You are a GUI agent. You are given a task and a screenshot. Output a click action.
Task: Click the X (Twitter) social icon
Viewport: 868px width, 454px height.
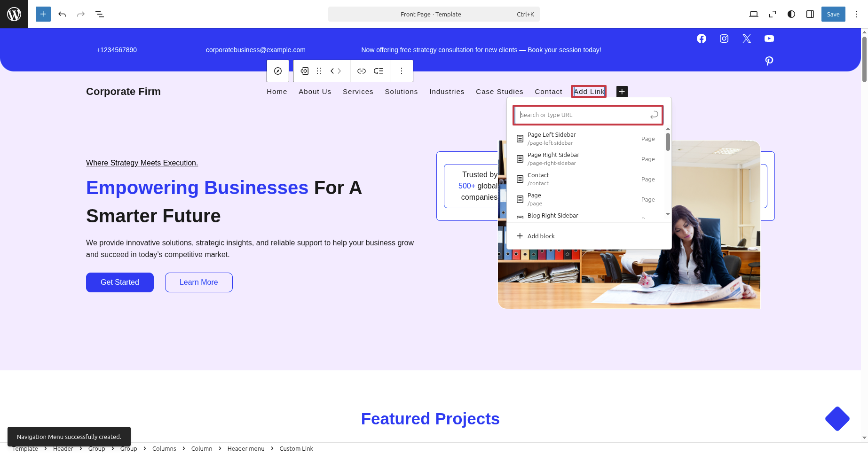[x=747, y=39]
